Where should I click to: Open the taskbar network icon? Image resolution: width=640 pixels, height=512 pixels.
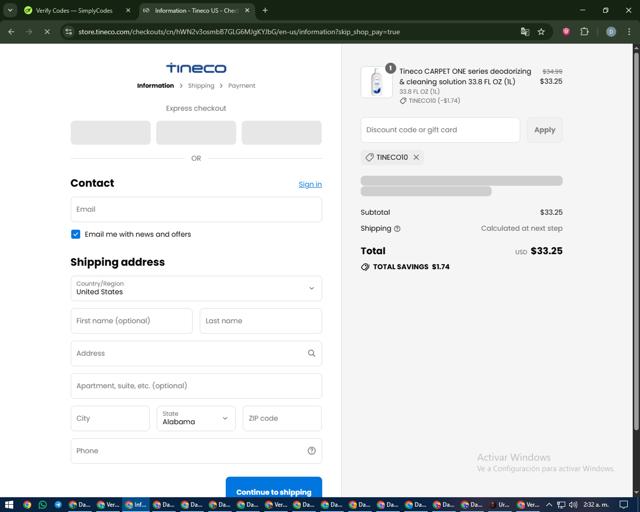click(561, 505)
